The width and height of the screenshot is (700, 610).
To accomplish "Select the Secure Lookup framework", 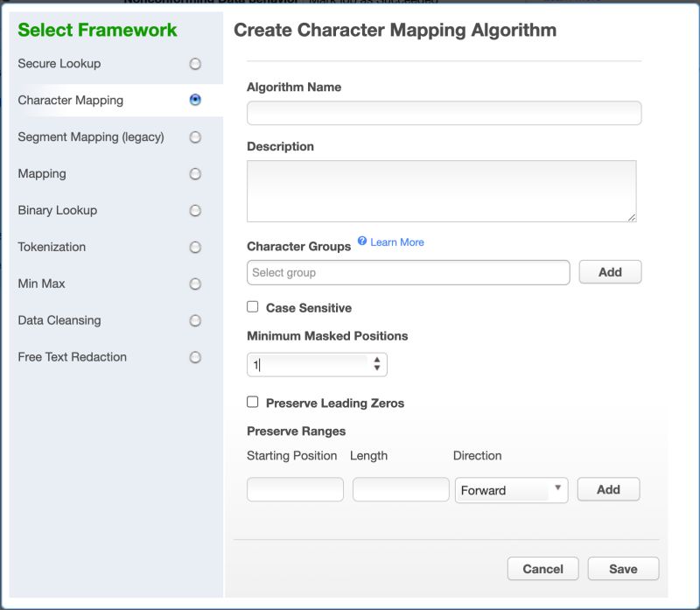I will coord(196,63).
